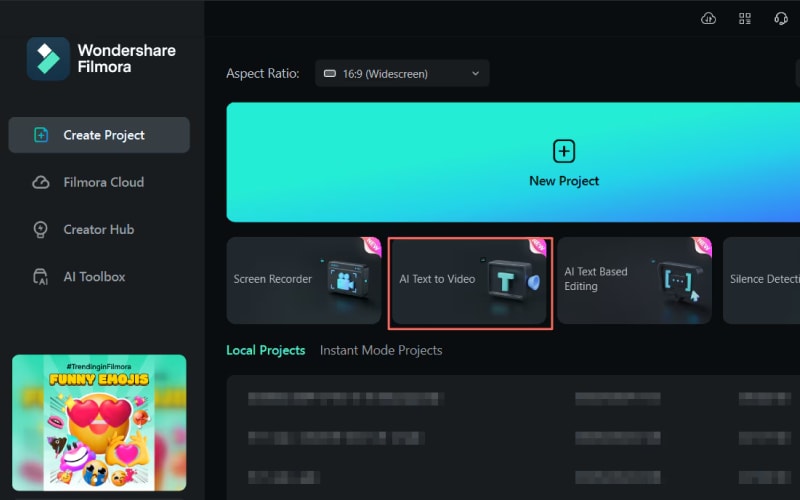Expand the Aspect Ratio dropdown
This screenshot has height=500, width=800.
click(x=402, y=73)
